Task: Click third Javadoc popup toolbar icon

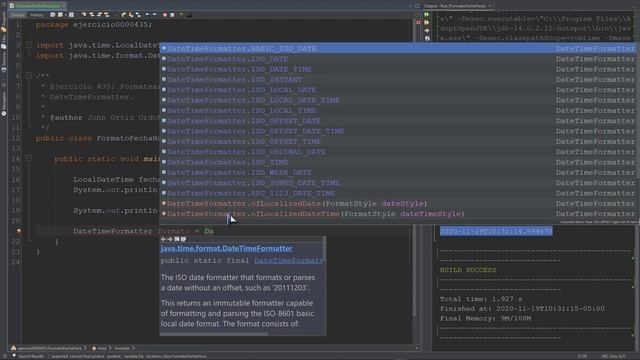Action: click(177, 239)
